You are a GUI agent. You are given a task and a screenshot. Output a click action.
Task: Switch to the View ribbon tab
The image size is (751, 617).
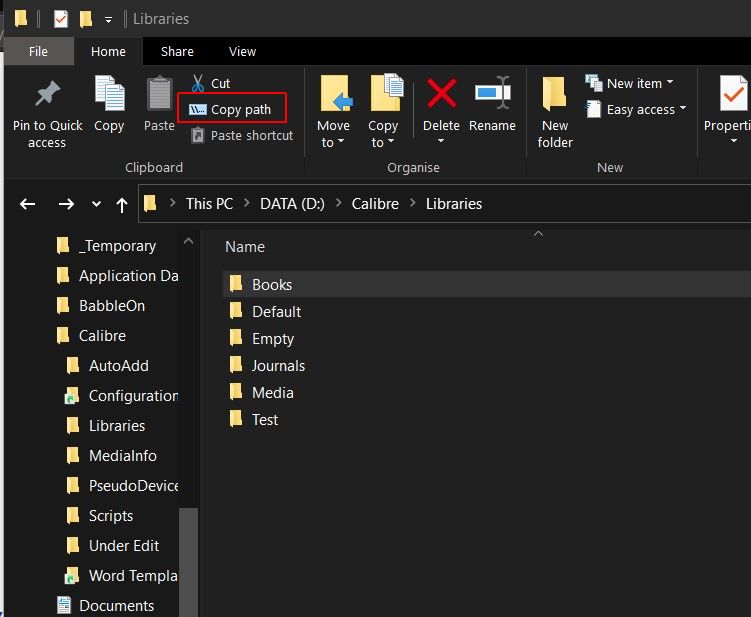click(x=242, y=51)
